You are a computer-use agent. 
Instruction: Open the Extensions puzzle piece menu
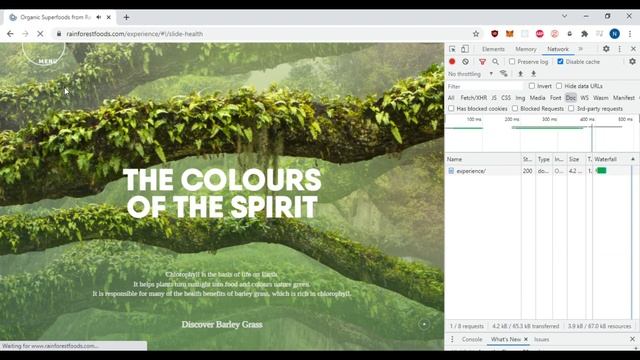(584, 34)
